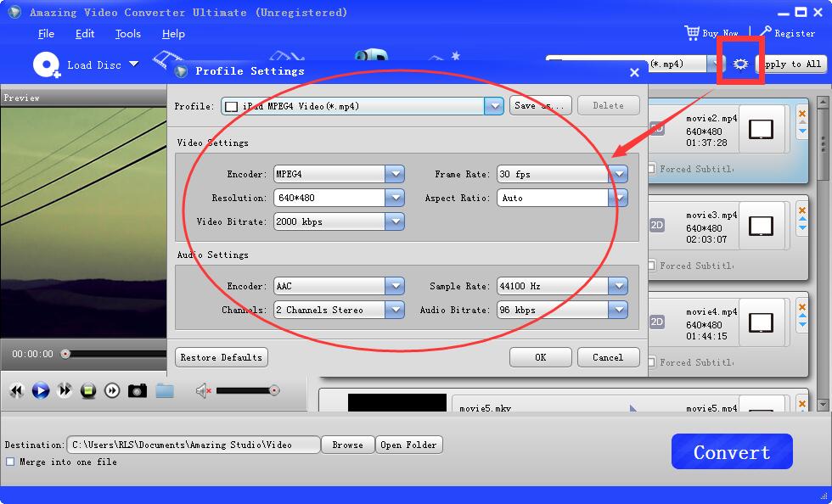Remove movie2.mp4 with its orange X
The image size is (832, 504).
coord(802,114)
